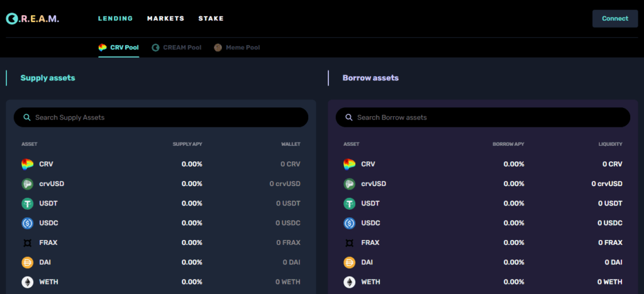Click DAI token icon in Supply list
This screenshot has width=644, height=294.
click(28, 263)
